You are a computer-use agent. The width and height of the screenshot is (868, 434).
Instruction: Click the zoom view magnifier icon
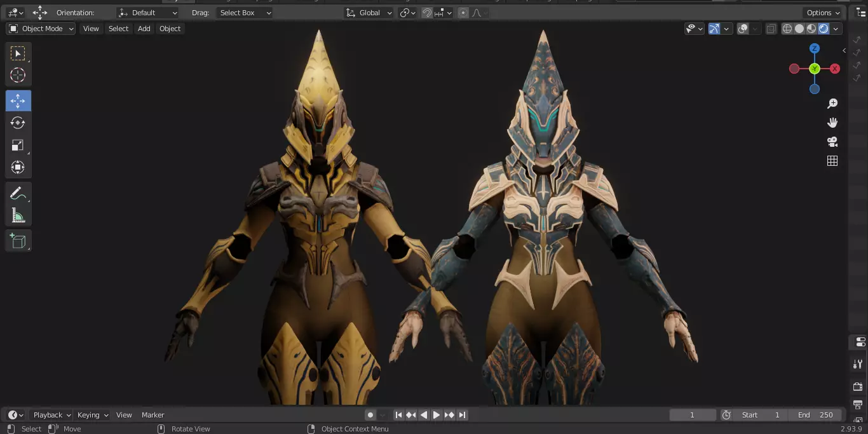(832, 104)
